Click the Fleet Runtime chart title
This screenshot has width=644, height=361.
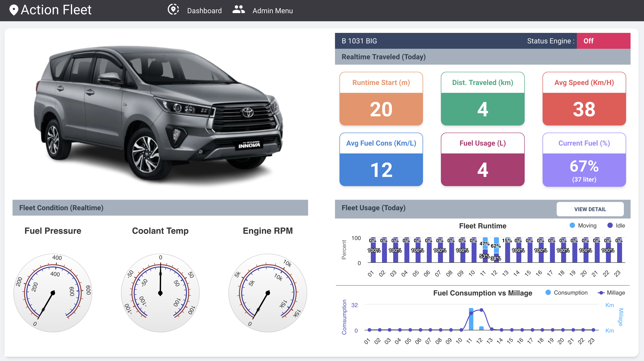click(x=483, y=226)
